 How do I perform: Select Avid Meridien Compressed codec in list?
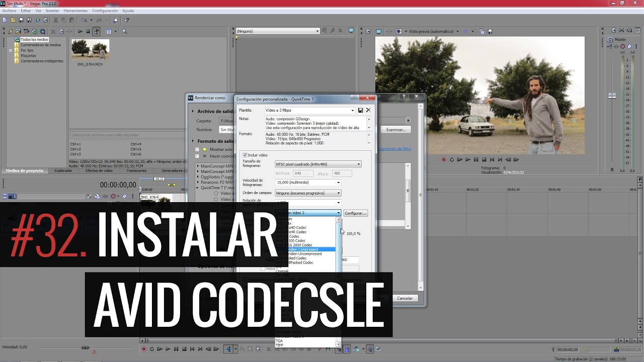(305, 249)
